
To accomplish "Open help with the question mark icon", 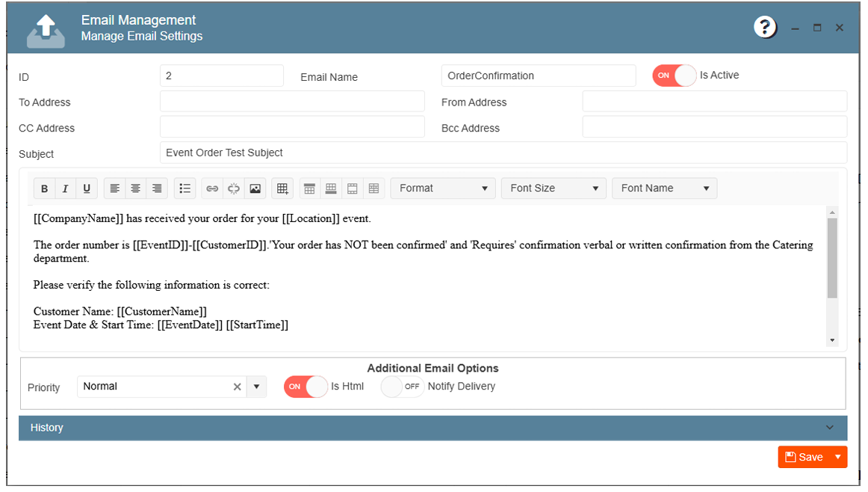I will (765, 28).
